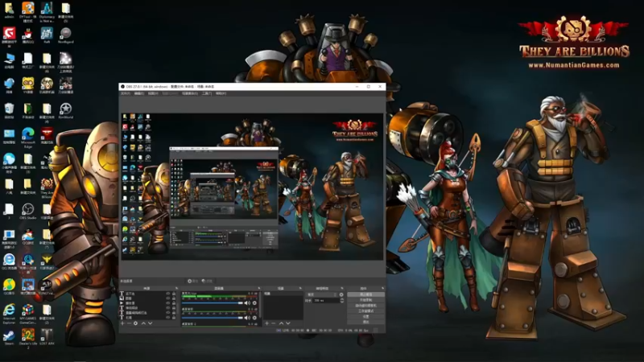644x362 pixels.
Task: Pop out the Controls dock panel
Action: 383,288
